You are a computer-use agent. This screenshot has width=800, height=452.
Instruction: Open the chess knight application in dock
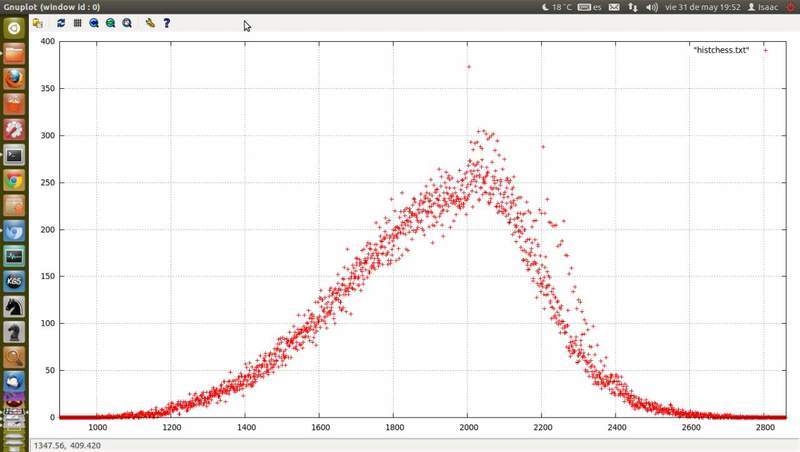click(x=14, y=307)
